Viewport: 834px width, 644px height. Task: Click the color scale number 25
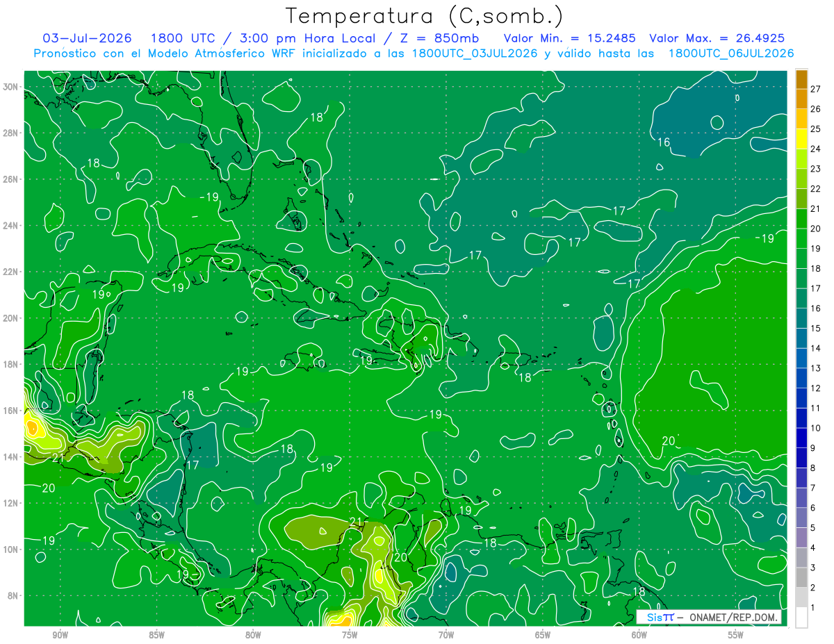[x=815, y=129]
